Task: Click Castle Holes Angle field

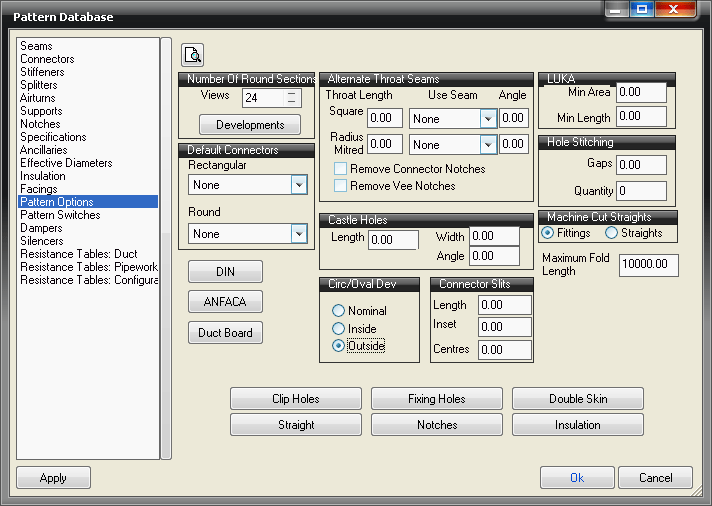Action: (494, 256)
